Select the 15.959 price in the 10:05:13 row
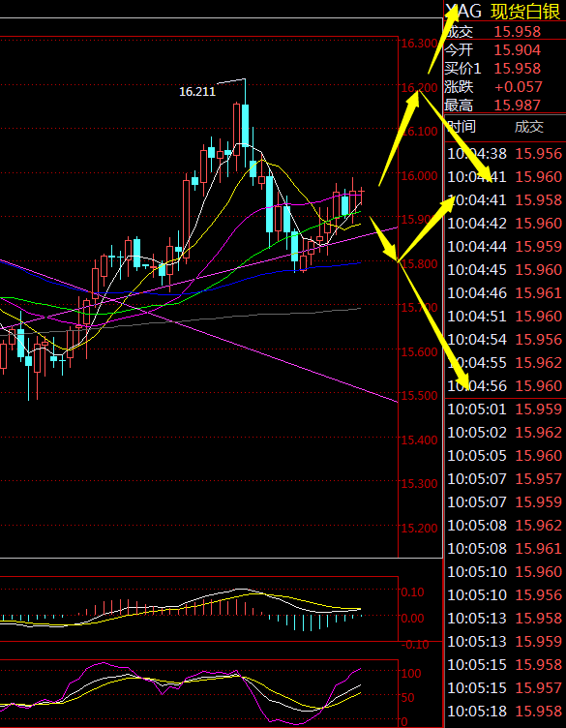The image size is (566, 728). point(539,641)
